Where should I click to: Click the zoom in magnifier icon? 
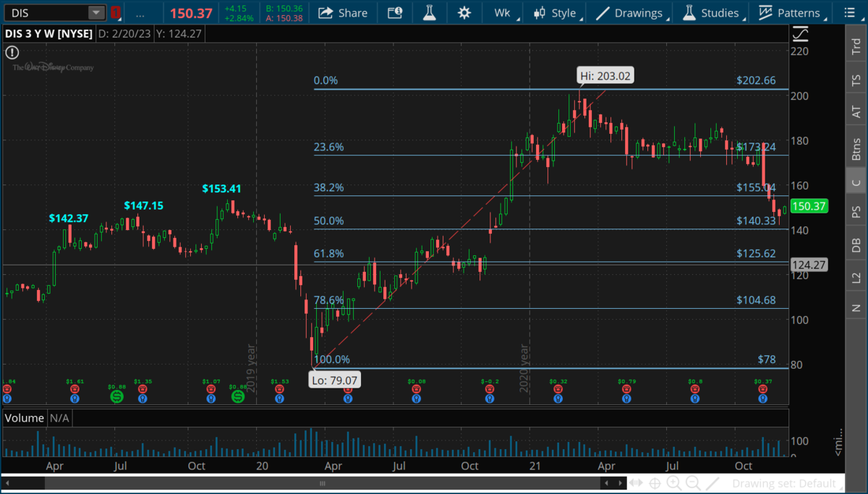[674, 483]
